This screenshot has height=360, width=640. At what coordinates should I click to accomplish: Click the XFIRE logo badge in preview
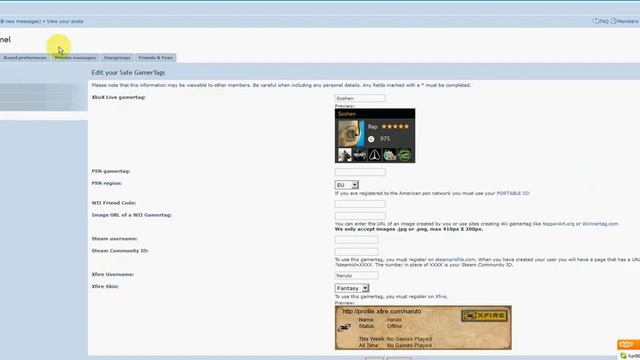484,316
